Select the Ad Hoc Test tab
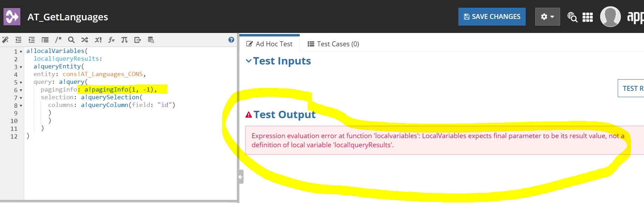Image resolution: width=644 pixels, height=203 pixels. coord(269,44)
